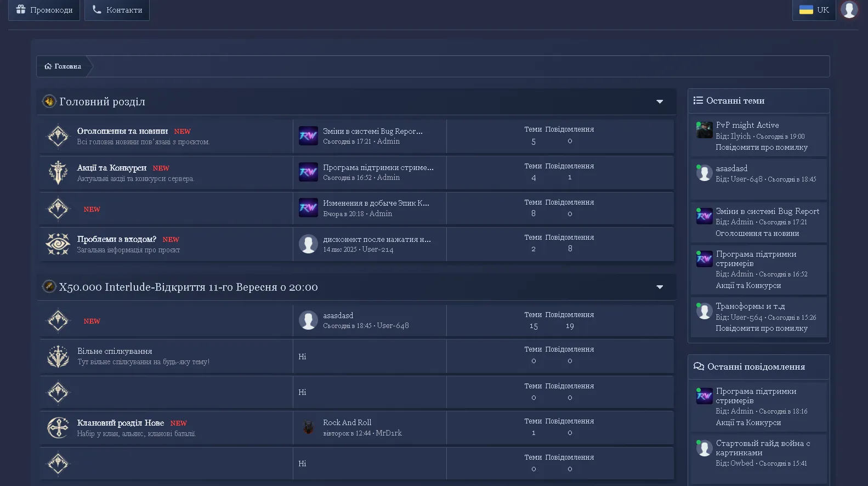Click the eye icon beside Проблеми з входом?
This screenshot has width=868, height=486.
58,244
